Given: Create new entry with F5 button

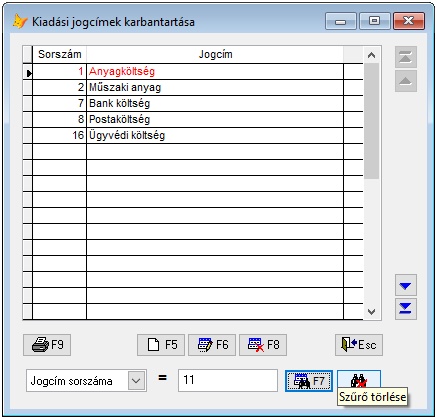Looking at the screenshot, I should 161,345.
